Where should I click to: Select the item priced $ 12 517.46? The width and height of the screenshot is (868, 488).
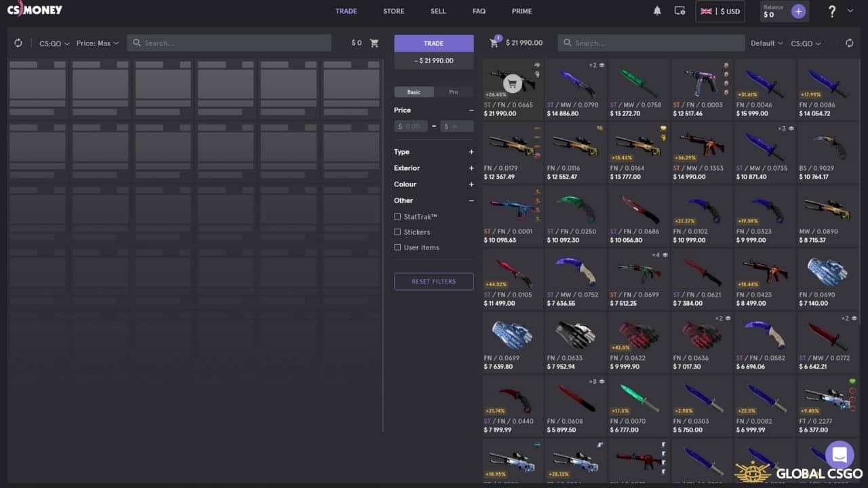701,89
